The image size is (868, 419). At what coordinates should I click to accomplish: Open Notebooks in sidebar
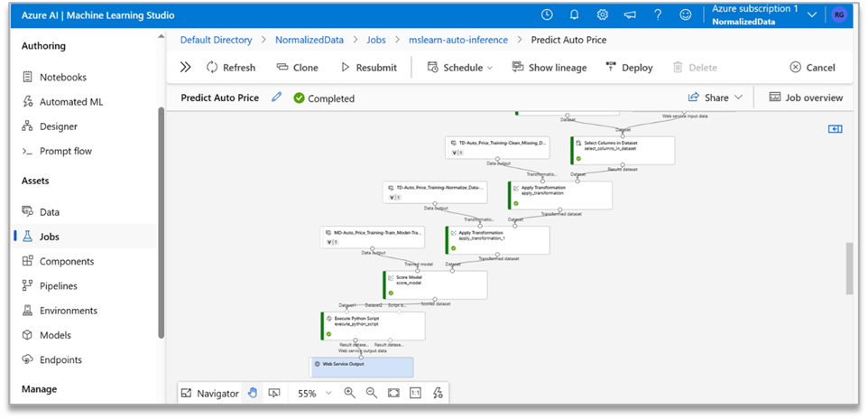coord(54,77)
